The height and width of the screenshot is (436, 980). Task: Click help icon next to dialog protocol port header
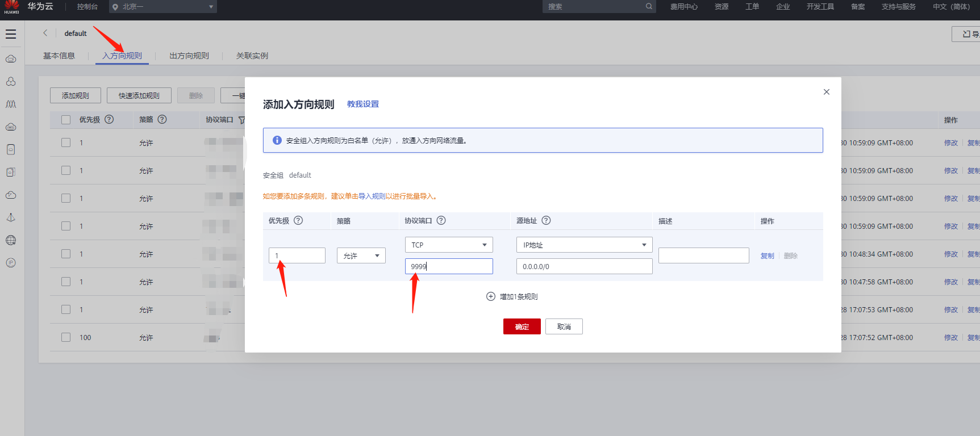tap(441, 220)
